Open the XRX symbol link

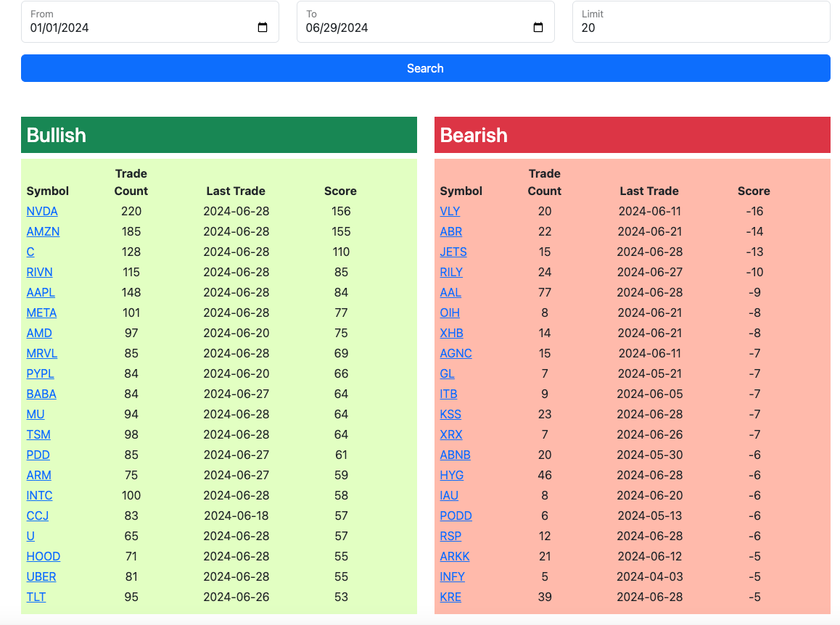coord(451,434)
